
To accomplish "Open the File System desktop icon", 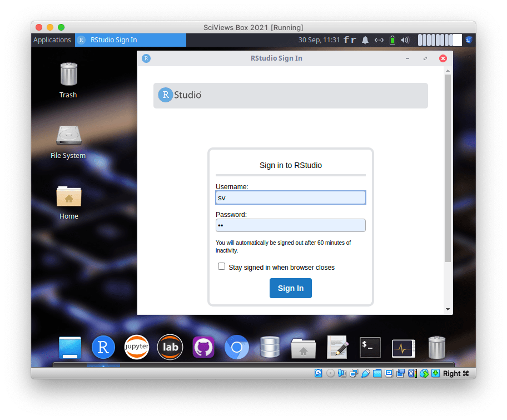I will coord(68,141).
